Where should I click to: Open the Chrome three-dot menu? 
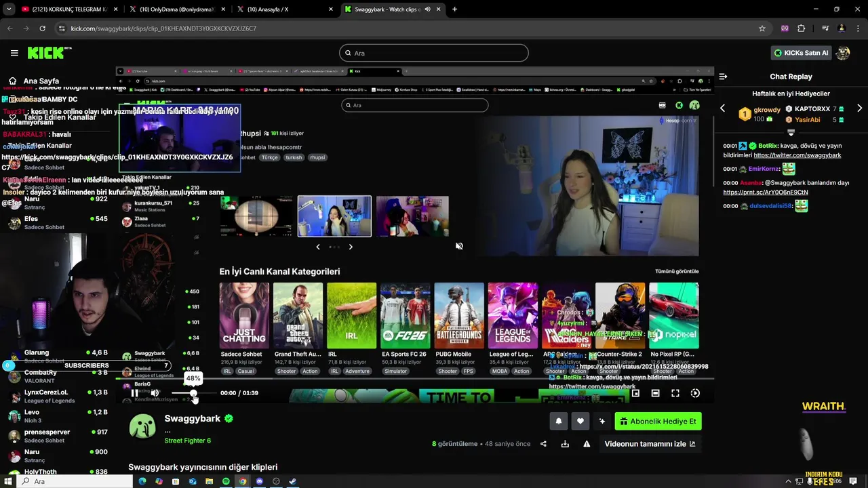point(858,28)
